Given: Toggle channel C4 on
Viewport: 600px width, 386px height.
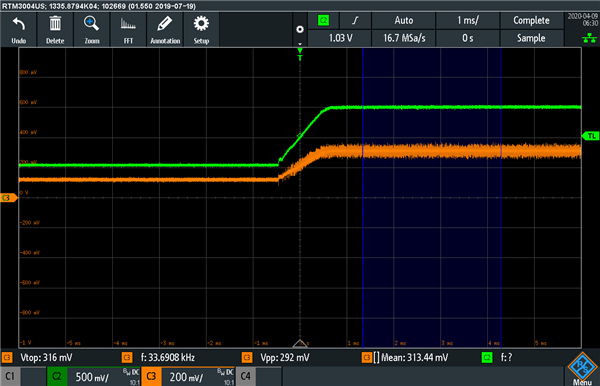Looking at the screenshot, I should (245, 376).
